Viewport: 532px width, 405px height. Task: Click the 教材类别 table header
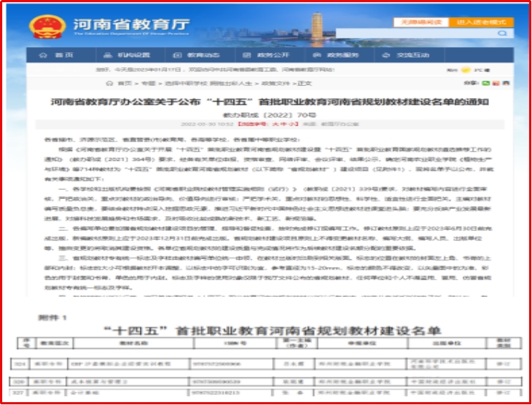(x=503, y=343)
